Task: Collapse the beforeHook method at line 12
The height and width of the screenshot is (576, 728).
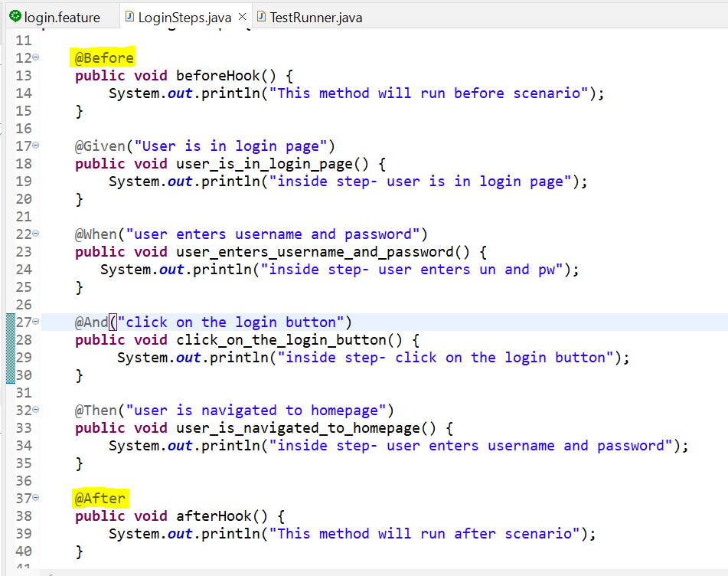Action: pos(36,58)
